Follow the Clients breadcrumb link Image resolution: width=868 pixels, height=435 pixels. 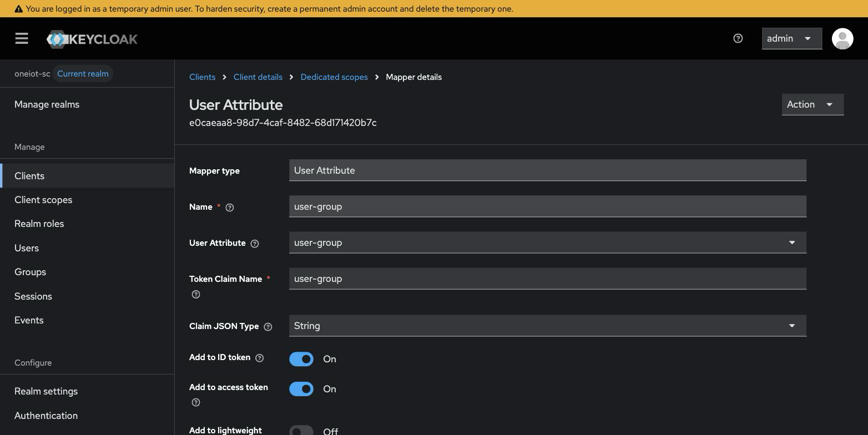click(x=202, y=77)
